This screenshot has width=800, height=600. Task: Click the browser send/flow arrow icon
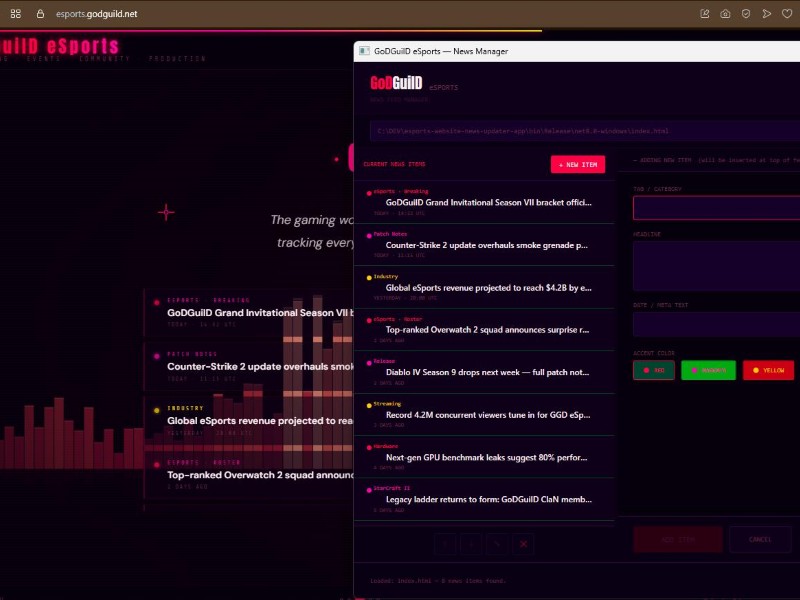(x=766, y=14)
